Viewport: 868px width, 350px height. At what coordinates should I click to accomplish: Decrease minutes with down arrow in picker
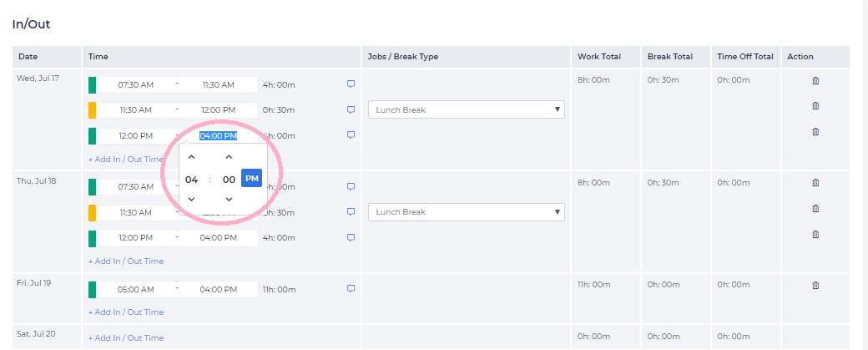click(229, 200)
